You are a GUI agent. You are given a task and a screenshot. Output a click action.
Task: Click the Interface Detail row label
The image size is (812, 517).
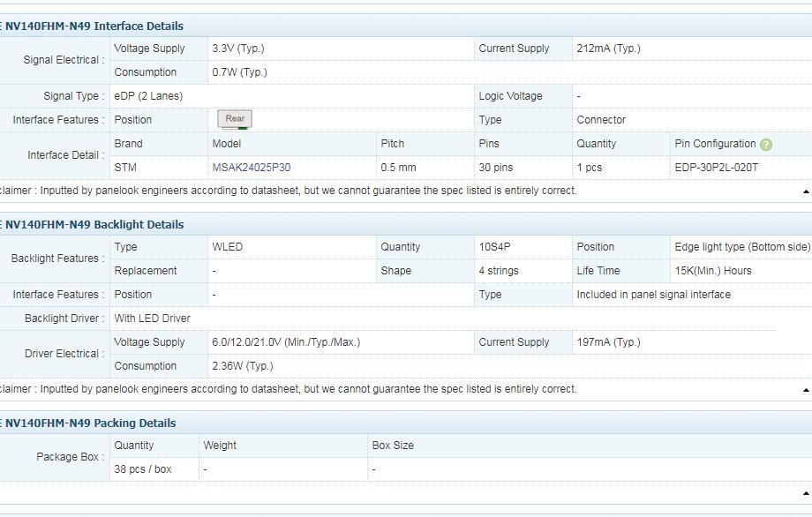tap(66, 155)
